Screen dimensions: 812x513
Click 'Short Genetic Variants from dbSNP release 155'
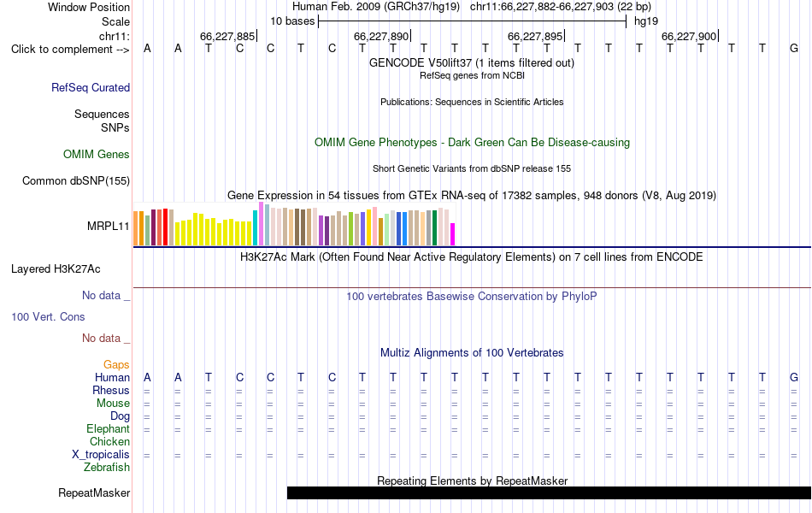(x=472, y=168)
